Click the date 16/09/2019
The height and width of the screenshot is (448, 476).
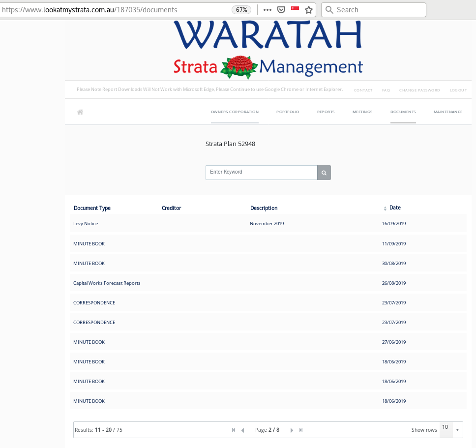pyautogui.click(x=394, y=224)
